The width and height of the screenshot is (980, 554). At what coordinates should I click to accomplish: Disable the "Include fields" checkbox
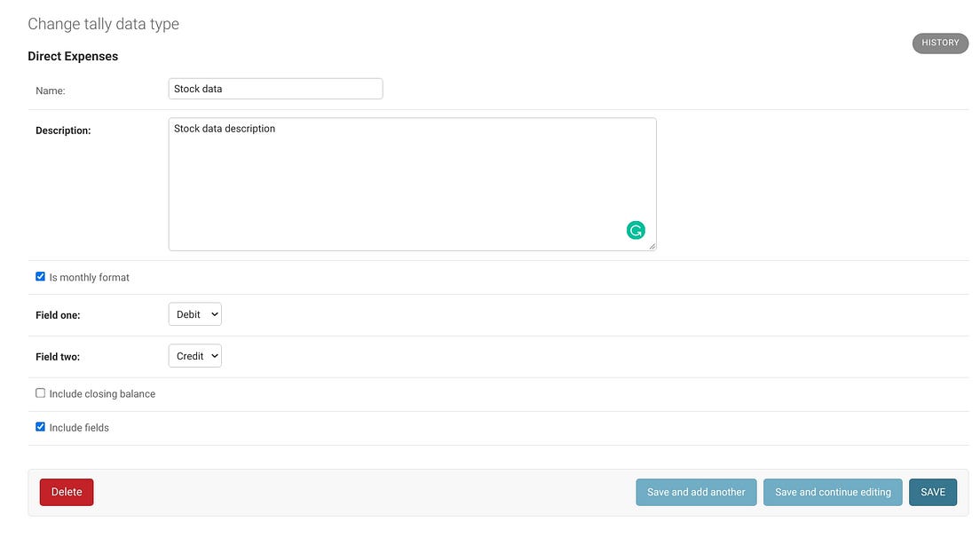coord(40,425)
